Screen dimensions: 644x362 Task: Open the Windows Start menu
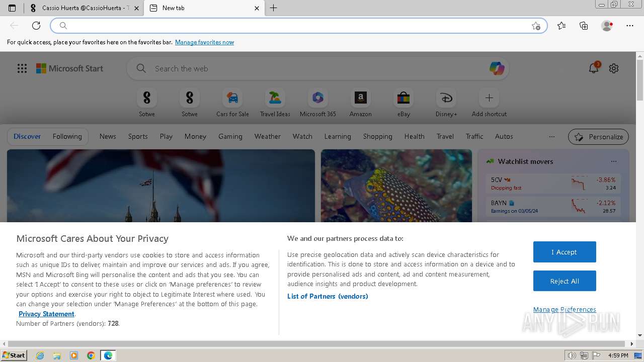coord(14,355)
